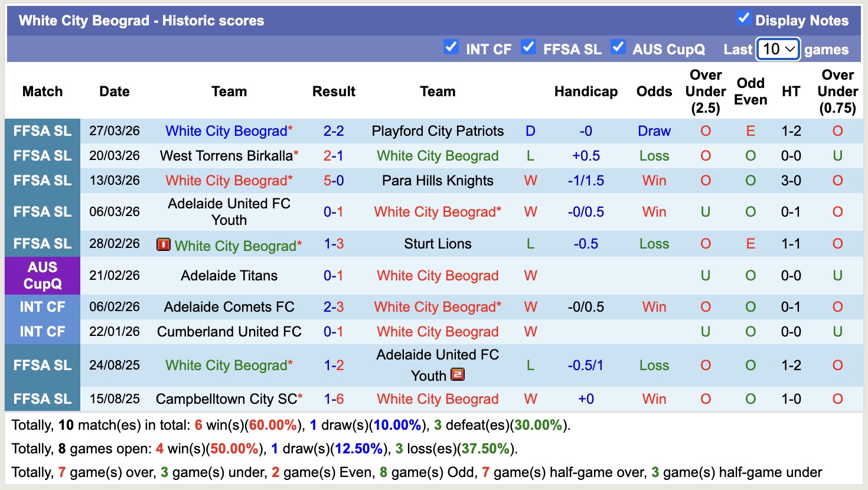
Task: Select Adelaide Titans in the Team column
Action: pyautogui.click(x=229, y=276)
